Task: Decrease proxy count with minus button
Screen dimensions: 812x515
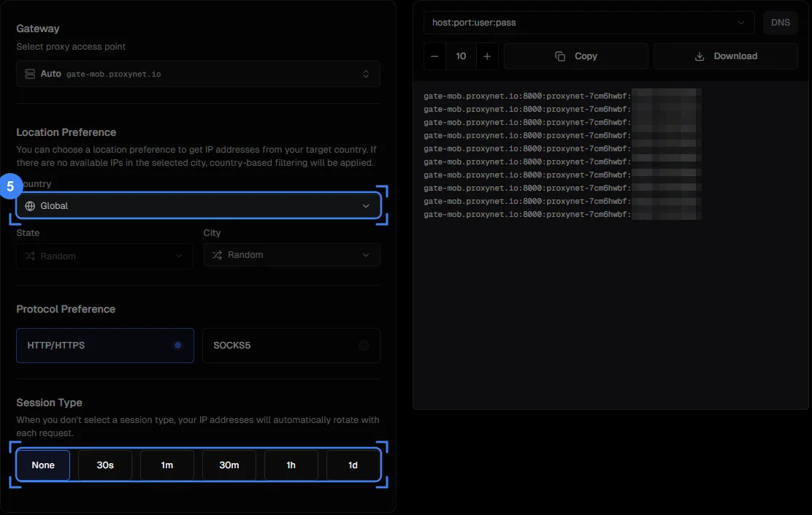Action: pyautogui.click(x=434, y=56)
